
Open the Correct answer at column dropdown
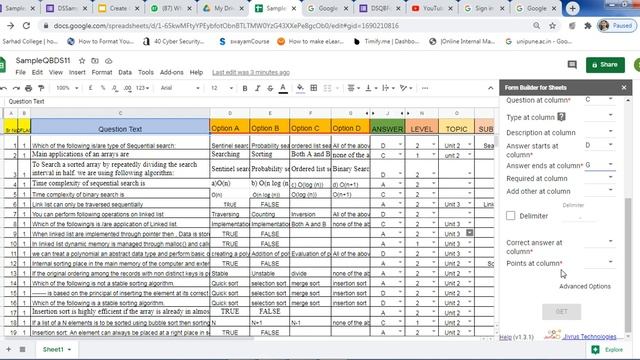pos(599,242)
